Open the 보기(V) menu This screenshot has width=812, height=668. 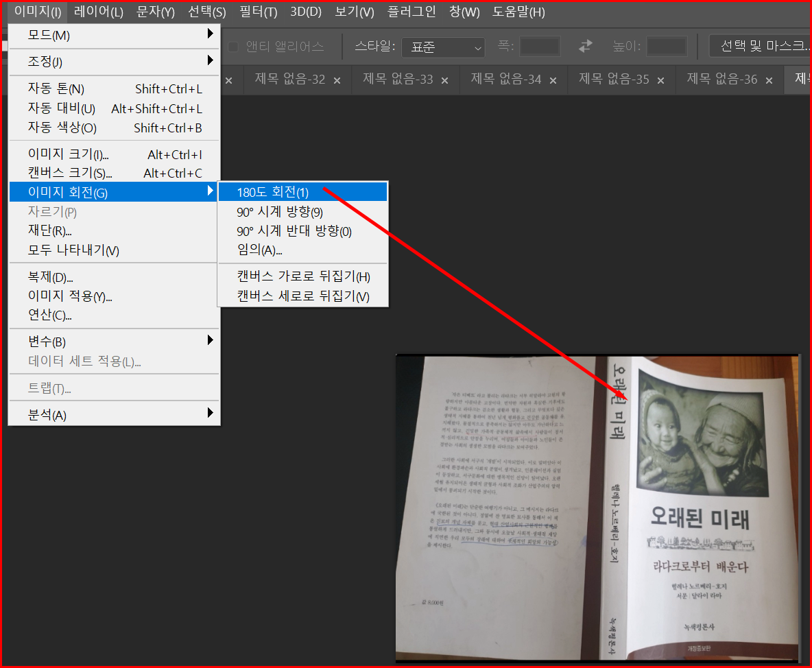354,12
